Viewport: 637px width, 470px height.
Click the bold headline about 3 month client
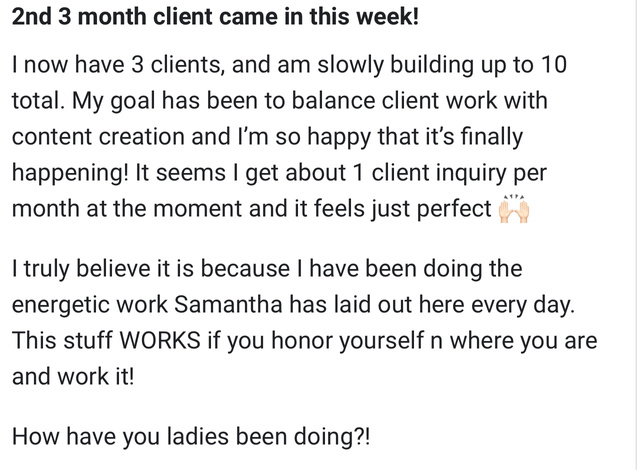point(215,17)
